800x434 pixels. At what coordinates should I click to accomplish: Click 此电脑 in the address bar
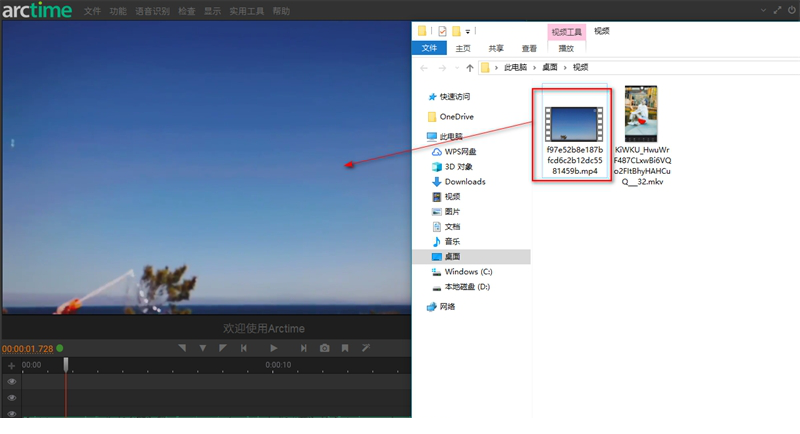515,67
